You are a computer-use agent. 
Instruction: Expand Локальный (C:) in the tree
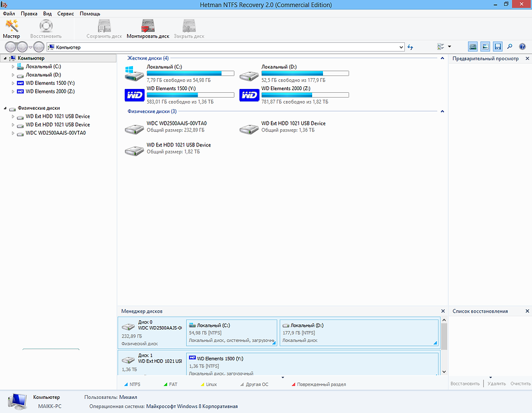coord(13,67)
